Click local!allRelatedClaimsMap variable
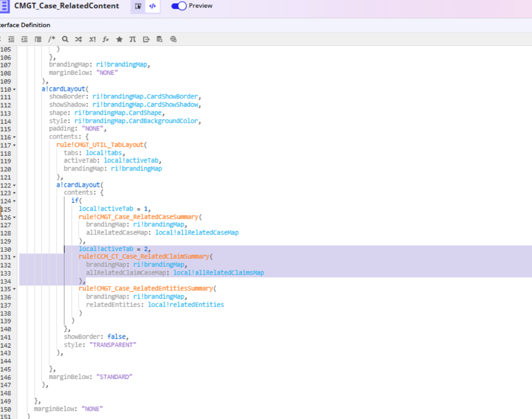This screenshot has height=419, width=532. point(219,273)
